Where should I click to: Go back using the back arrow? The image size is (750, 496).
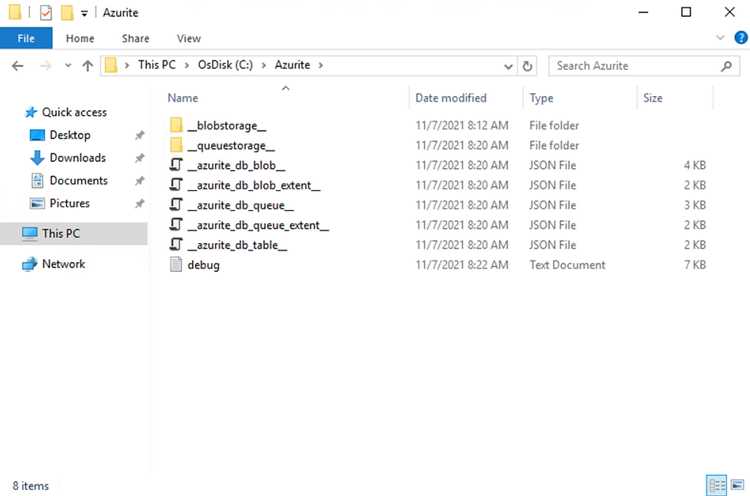(x=18, y=66)
